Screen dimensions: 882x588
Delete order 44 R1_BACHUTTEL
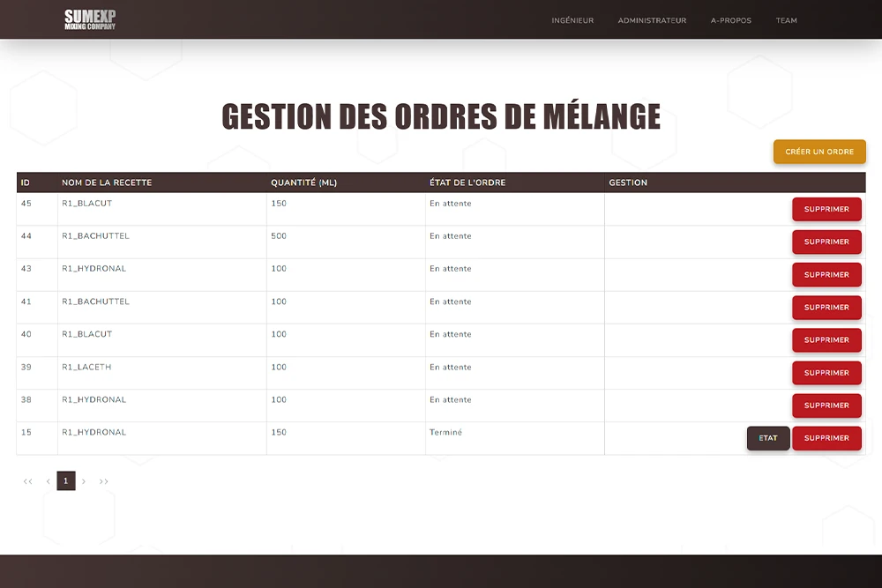tap(826, 242)
